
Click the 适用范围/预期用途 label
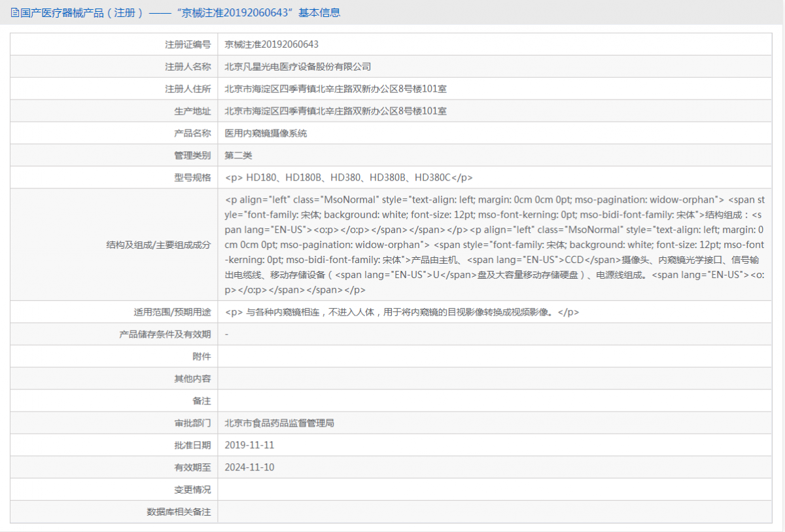pyautogui.click(x=172, y=312)
